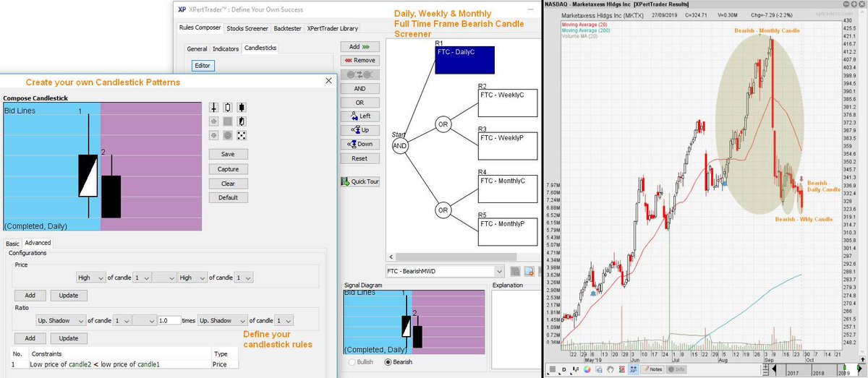The image size is (868, 378).
Task: Select the FTC - MonthlyP rule node
Action: (508, 231)
